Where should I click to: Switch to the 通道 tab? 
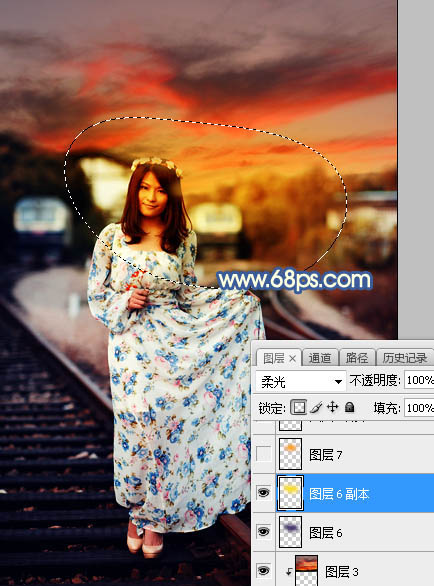[x=320, y=358]
